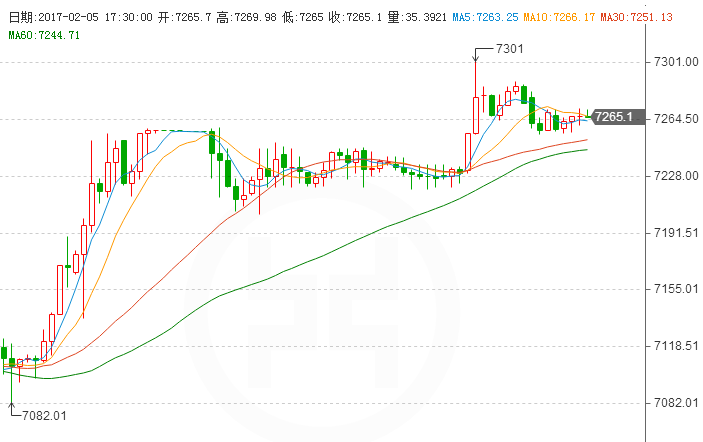Click the 7301.00 axis label
This screenshot has height=442, width=703.
676,62
